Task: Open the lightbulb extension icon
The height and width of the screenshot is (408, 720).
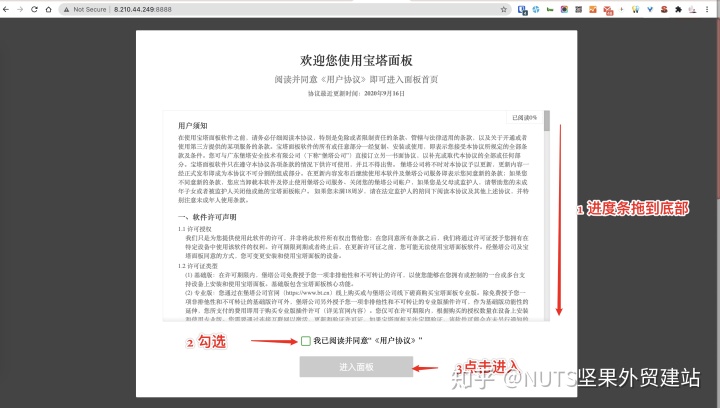Action: 636,9
